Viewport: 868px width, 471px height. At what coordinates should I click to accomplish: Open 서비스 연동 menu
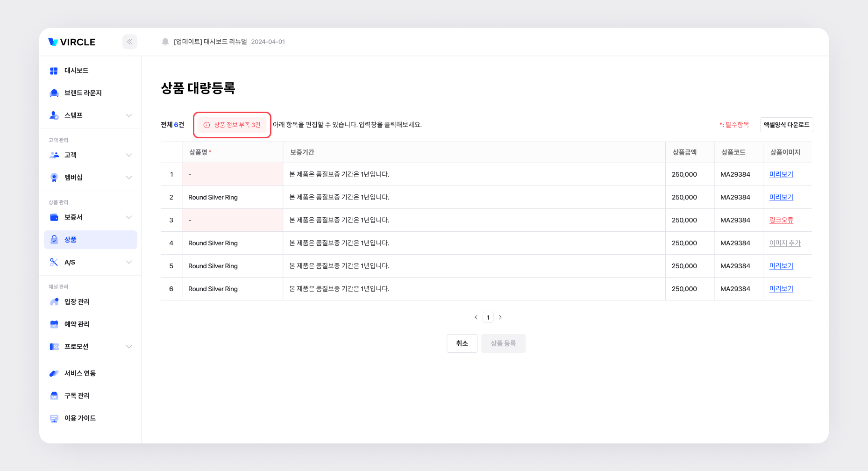point(91,373)
